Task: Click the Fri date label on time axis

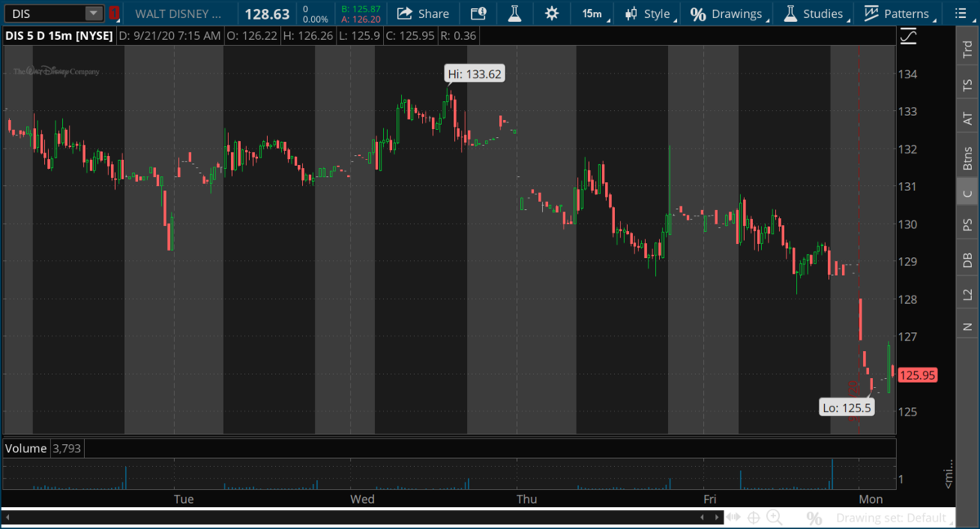Action: (x=710, y=499)
